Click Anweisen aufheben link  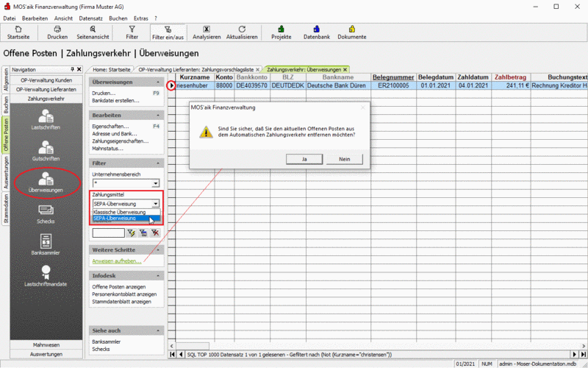coord(117,261)
